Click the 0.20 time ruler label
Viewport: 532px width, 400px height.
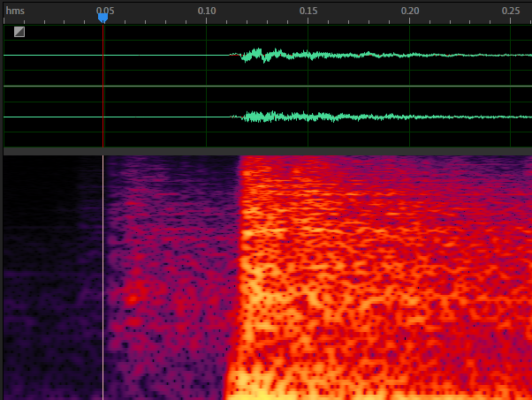tap(410, 11)
